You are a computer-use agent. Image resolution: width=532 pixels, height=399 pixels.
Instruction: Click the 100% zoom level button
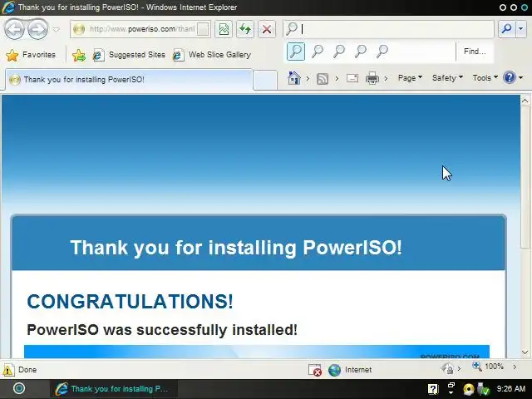pos(488,367)
